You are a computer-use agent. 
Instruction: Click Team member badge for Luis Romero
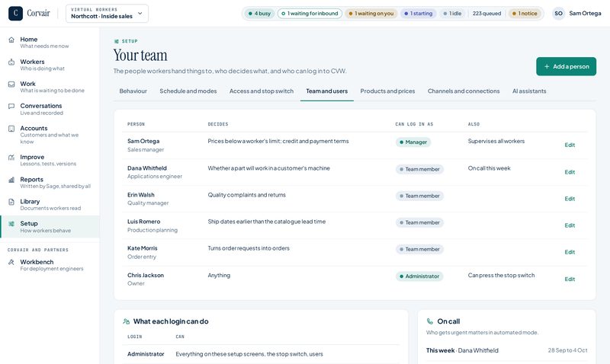419,222
